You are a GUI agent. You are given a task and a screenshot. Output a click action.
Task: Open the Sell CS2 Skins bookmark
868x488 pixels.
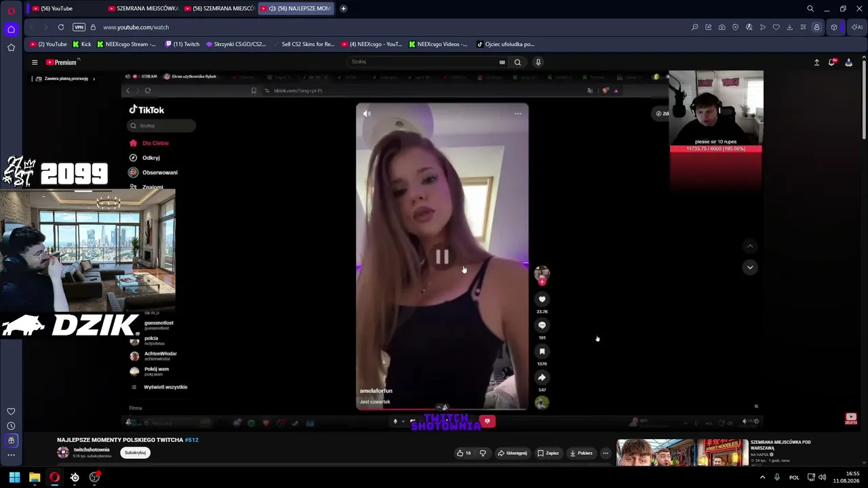pos(304,45)
